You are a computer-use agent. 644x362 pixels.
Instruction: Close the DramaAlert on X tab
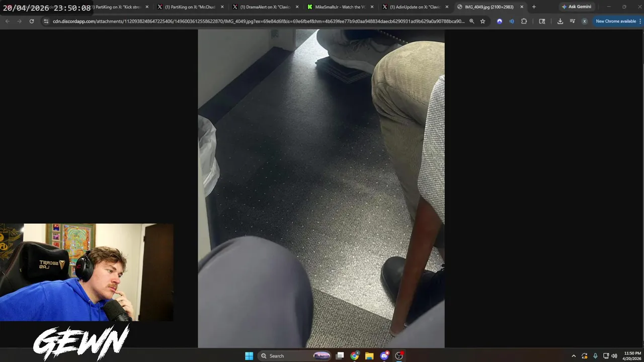click(297, 7)
